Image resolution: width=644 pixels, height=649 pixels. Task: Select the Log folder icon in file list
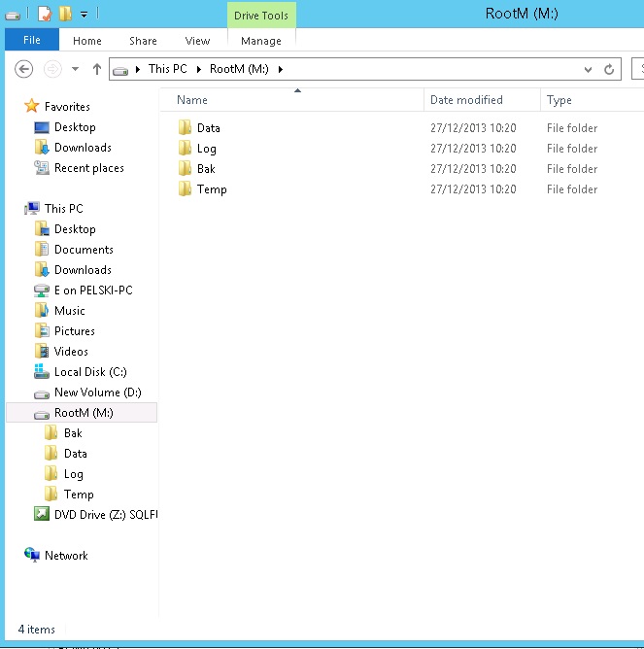[x=185, y=148]
